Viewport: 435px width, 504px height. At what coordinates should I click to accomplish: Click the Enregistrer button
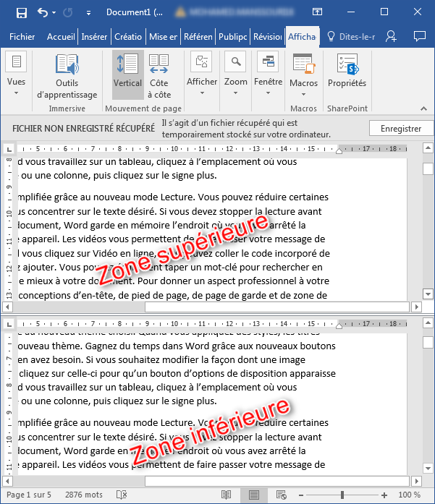(401, 129)
